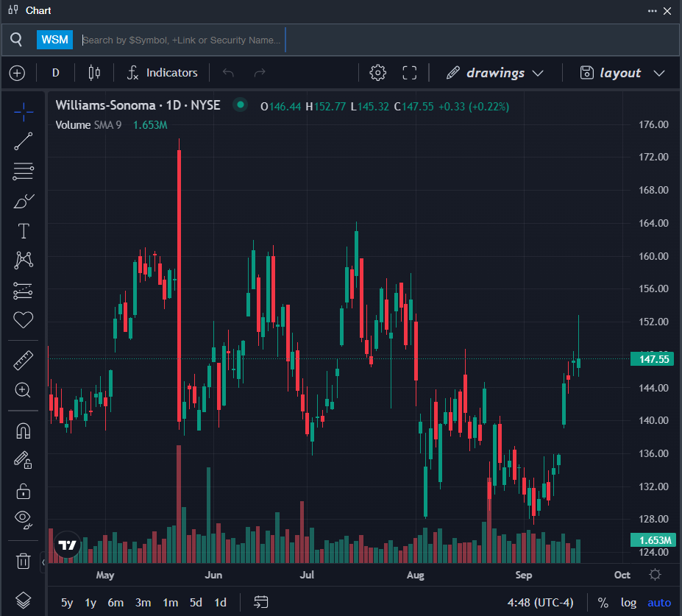Screen dimensions: 682x616
Task: Toggle hide all drawings eye icon
Action: 24,519
